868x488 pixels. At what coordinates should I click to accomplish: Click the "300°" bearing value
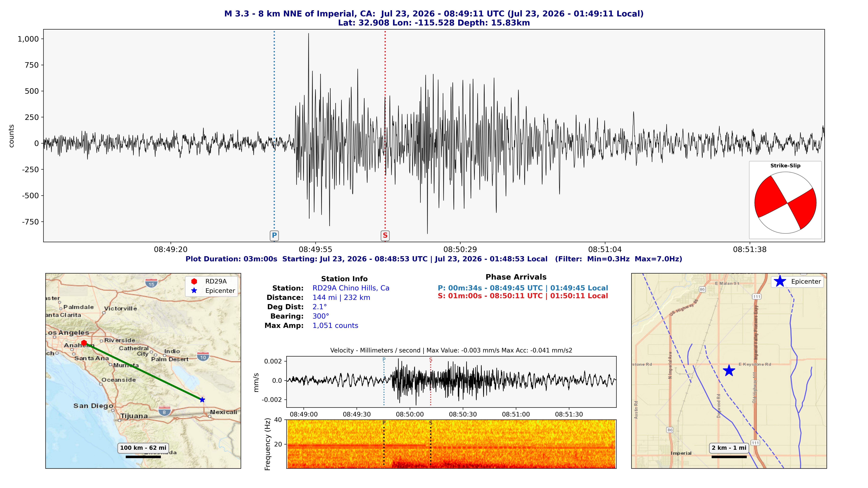[321, 316]
